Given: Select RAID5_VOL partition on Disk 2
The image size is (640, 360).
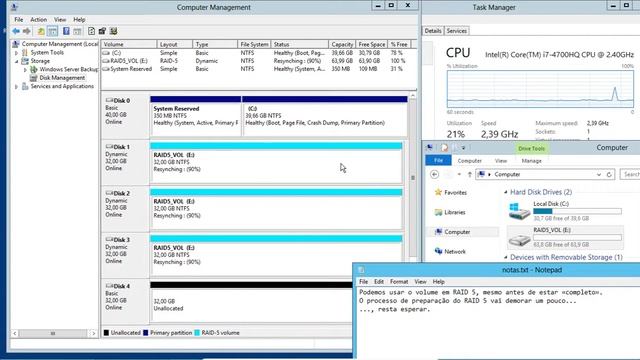Looking at the screenshot, I should [x=276, y=209].
